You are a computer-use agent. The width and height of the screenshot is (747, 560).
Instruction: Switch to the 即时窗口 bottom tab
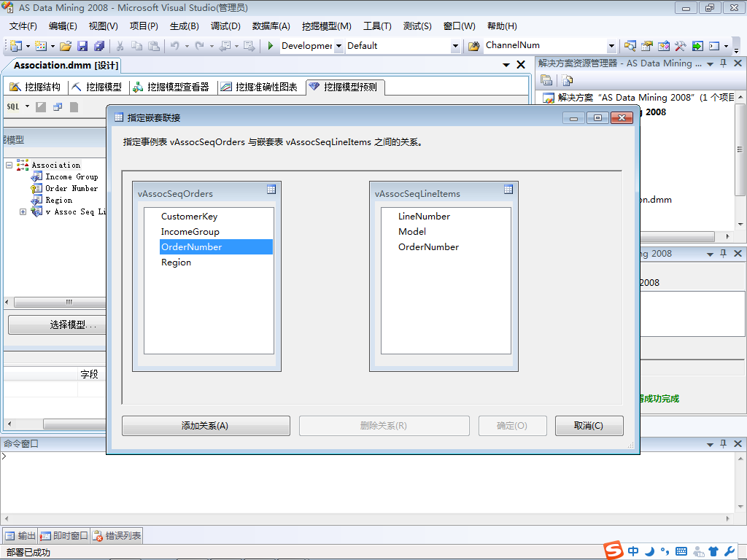(64, 536)
